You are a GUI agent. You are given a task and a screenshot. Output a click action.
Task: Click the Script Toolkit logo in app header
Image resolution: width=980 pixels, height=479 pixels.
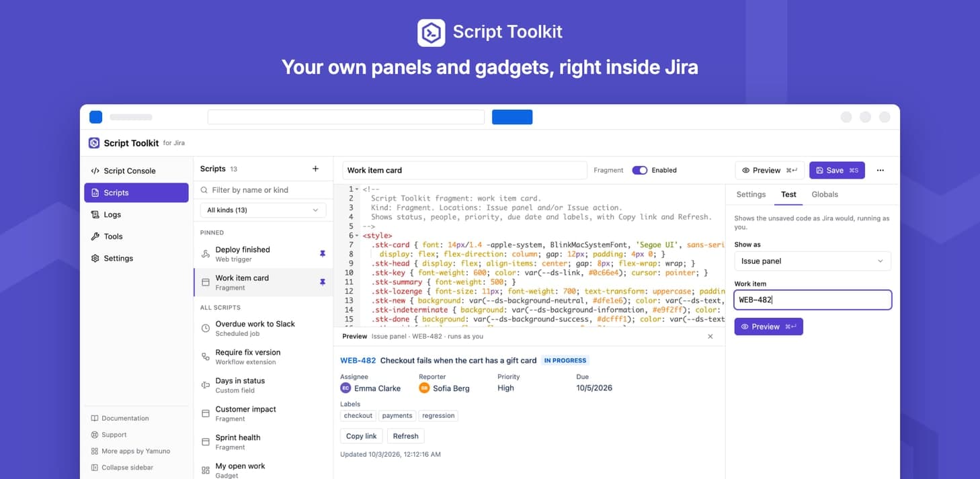pyautogui.click(x=94, y=143)
